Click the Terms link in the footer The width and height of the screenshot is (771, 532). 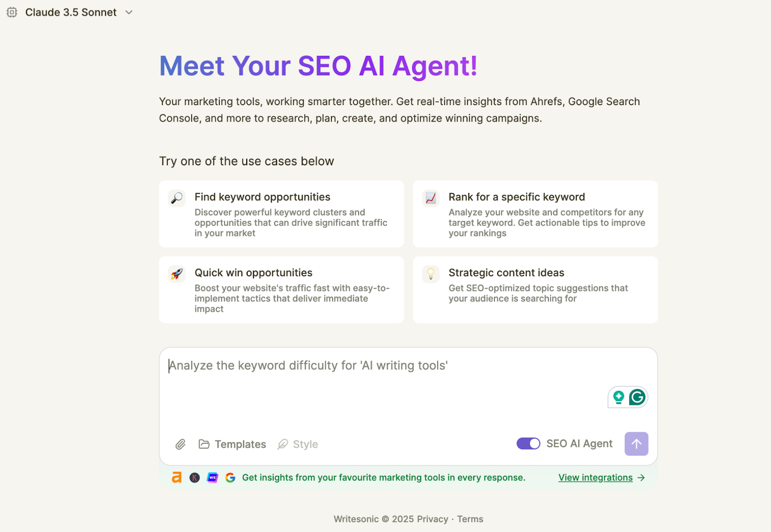tap(470, 519)
